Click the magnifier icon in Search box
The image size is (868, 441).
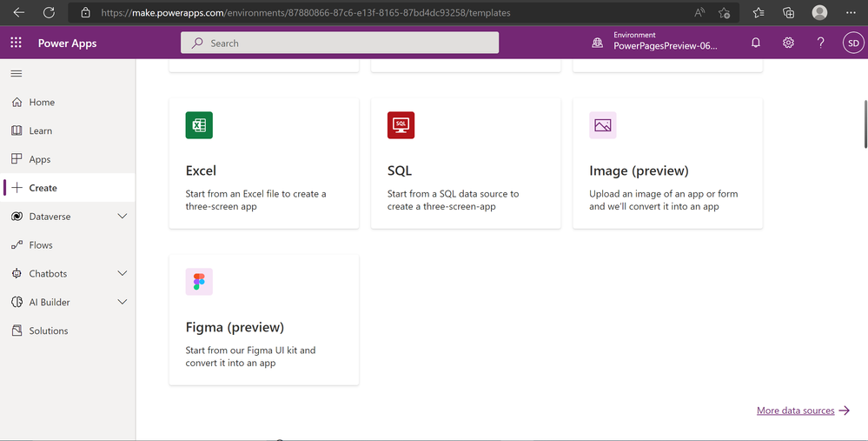[x=197, y=43]
